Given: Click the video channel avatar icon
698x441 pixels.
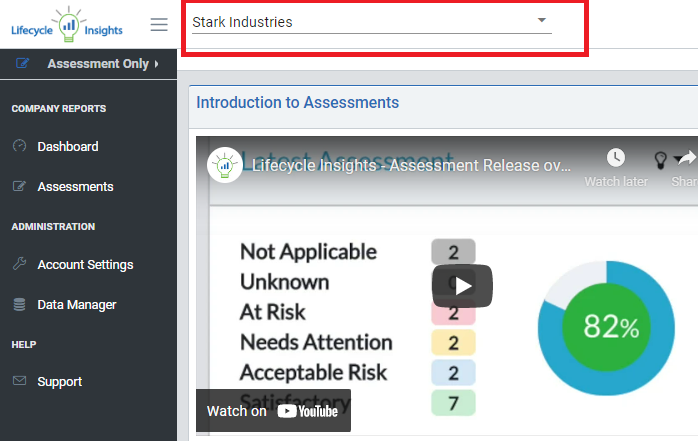Looking at the screenshot, I should (225, 165).
